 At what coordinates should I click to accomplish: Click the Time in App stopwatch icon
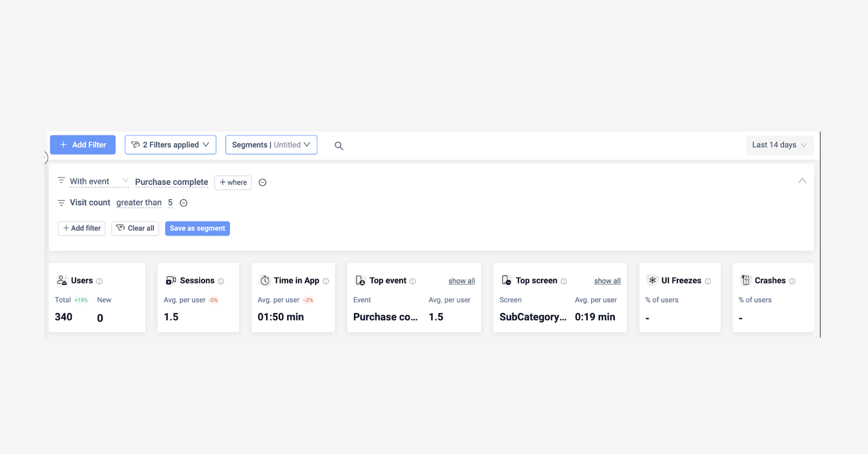tap(265, 280)
